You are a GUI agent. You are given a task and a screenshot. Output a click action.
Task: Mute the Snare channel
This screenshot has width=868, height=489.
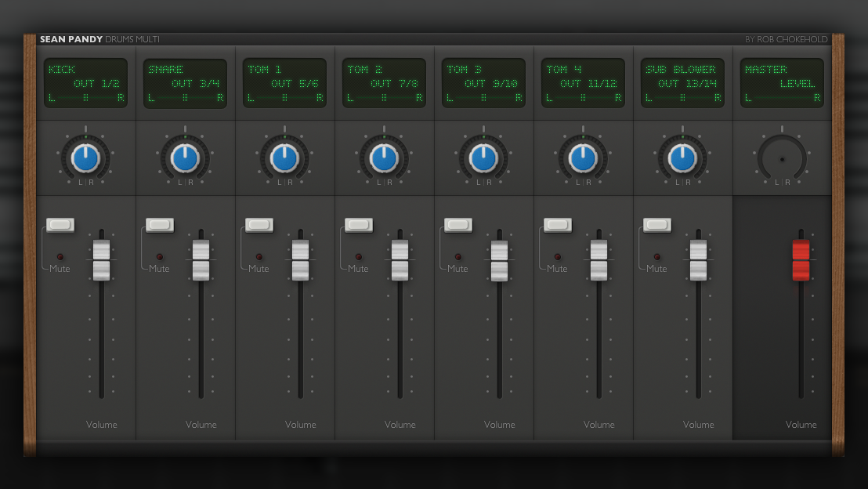pyautogui.click(x=160, y=225)
